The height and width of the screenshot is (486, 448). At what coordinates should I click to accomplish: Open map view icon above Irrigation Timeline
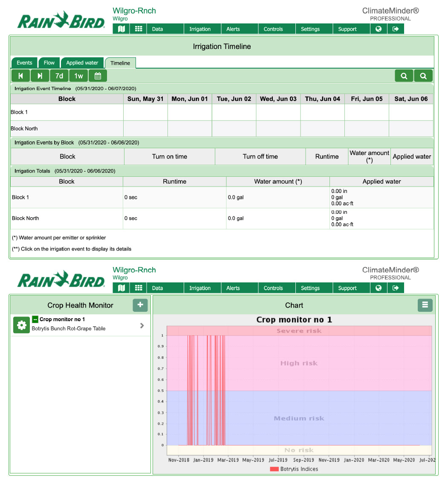click(x=121, y=29)
